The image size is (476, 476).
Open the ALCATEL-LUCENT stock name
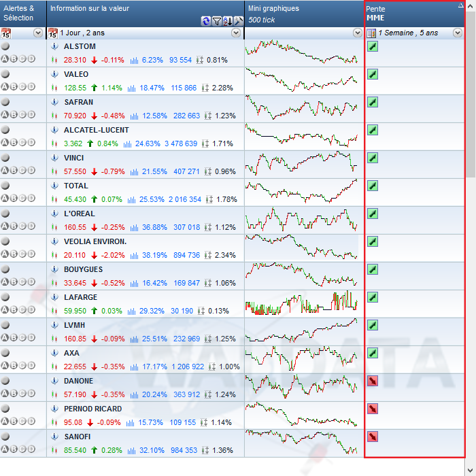[97, 130]
